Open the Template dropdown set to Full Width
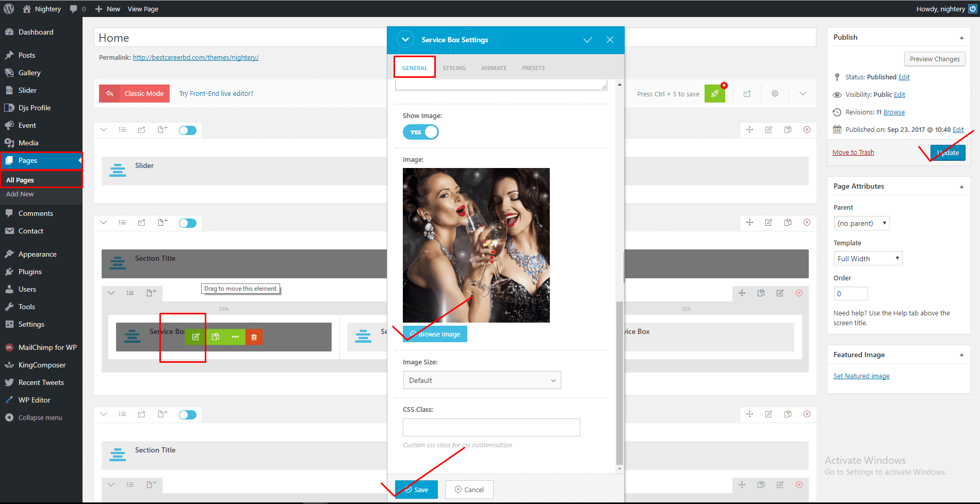Screen dimensions: 980x504 point(868,259)
